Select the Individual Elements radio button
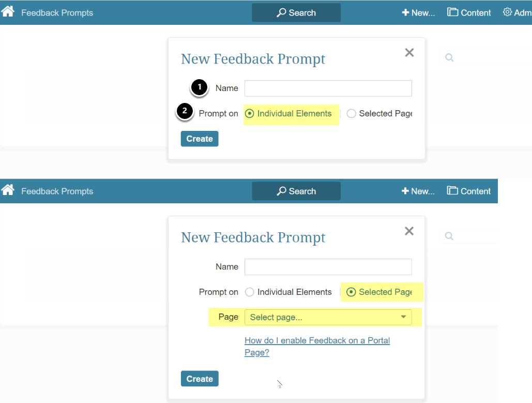532x403 pixels. click(249, 113)
